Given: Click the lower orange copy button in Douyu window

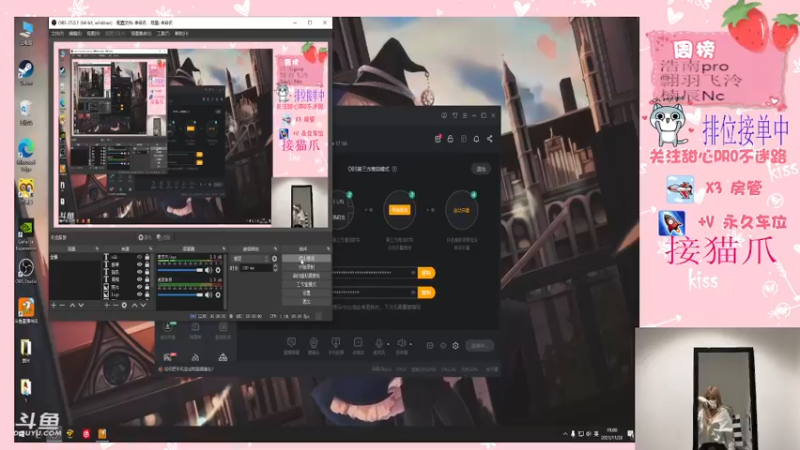Looking at the screenshot, I should tap(426, 292).
